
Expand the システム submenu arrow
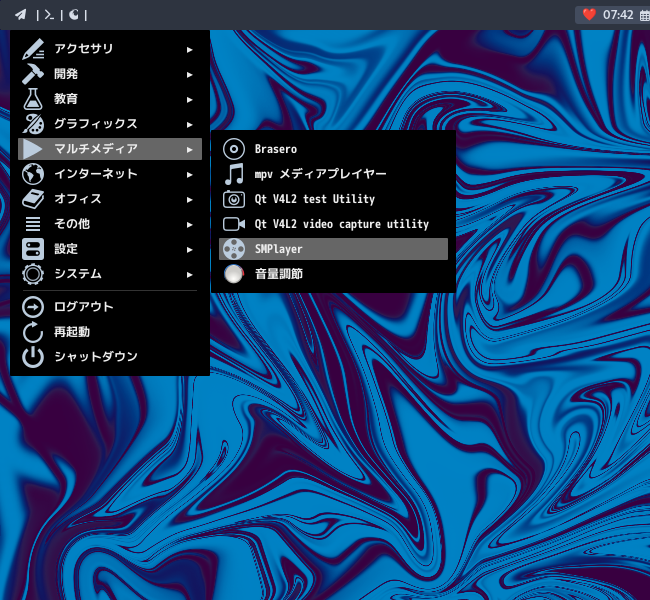click(x=189, y=274)
